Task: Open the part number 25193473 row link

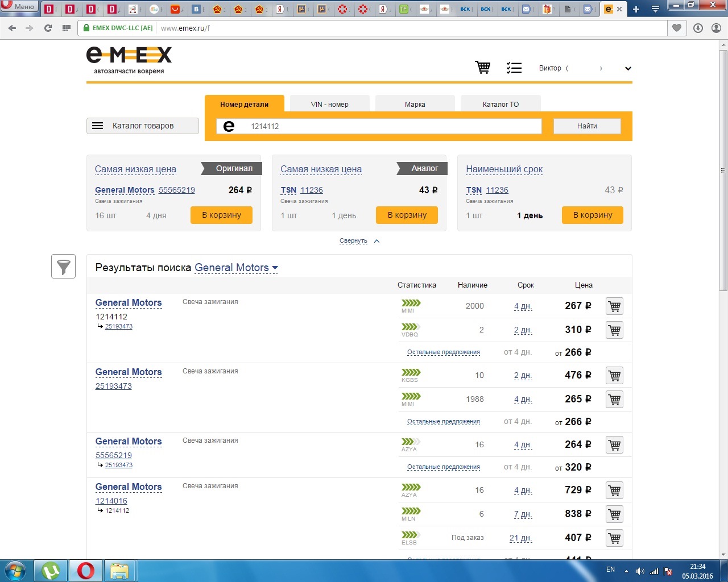Action: [x=114, y=386]
